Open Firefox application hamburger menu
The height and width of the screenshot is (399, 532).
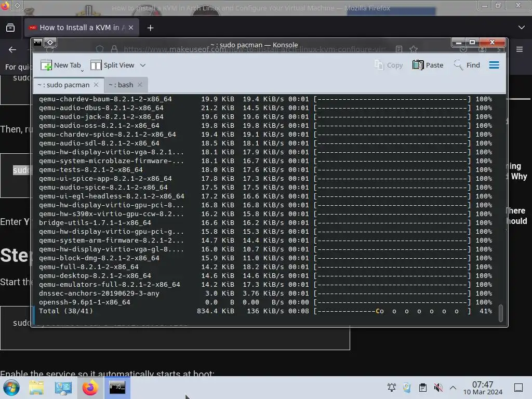pyautogui.click(x=520, y=49)
